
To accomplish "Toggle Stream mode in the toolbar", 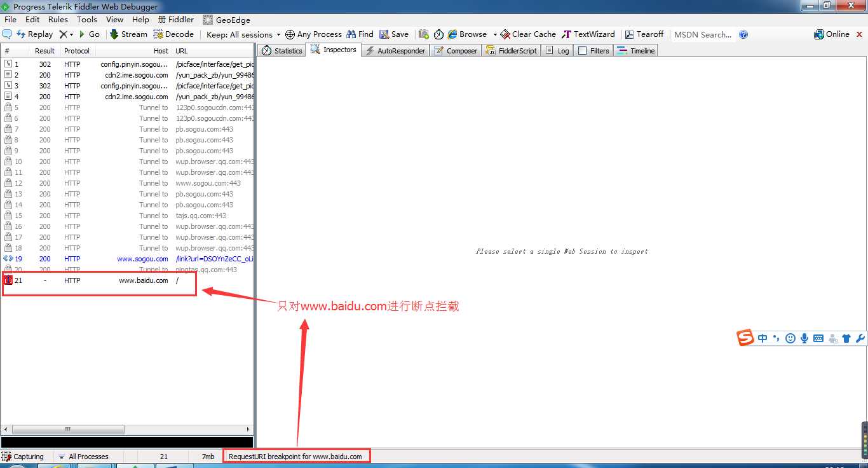I will click(128, 34).
